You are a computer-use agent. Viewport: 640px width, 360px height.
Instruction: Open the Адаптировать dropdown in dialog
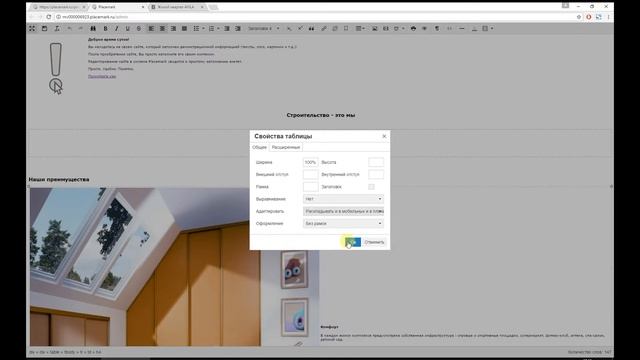coord(343,211)
